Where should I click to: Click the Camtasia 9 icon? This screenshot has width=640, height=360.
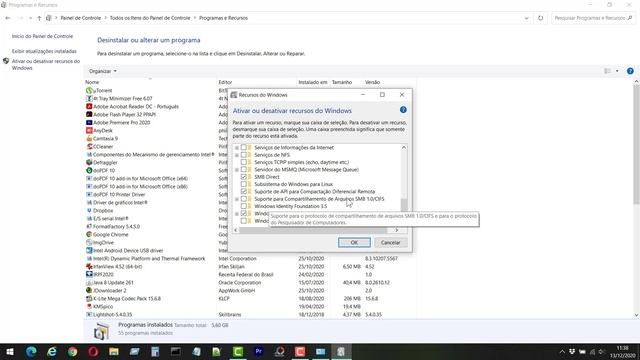[89, 138]
